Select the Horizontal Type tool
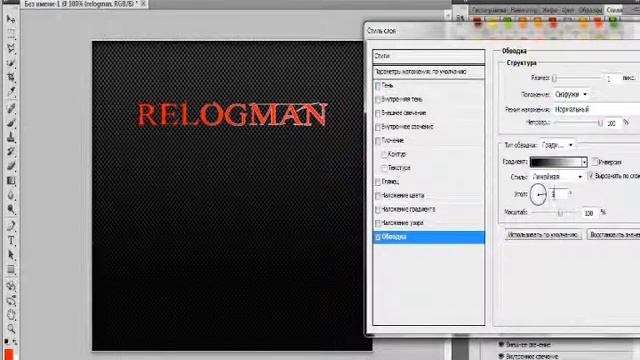This screenshot has width=640, height=360. point(11,240)
